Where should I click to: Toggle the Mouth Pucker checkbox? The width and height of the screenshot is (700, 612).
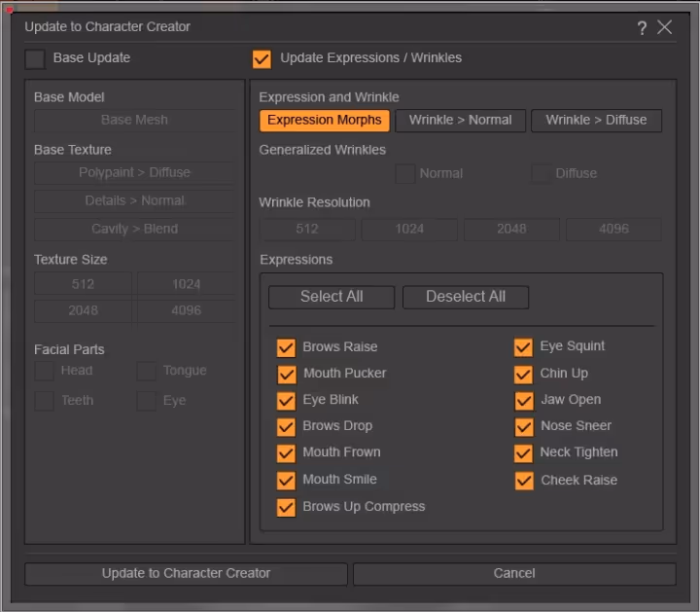(287, 375)
